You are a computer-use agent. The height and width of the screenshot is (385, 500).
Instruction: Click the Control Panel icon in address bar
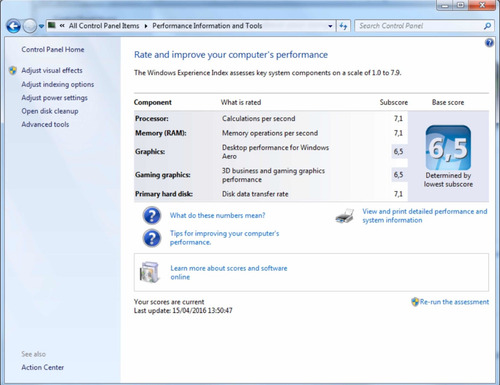[x=52, y=25]
